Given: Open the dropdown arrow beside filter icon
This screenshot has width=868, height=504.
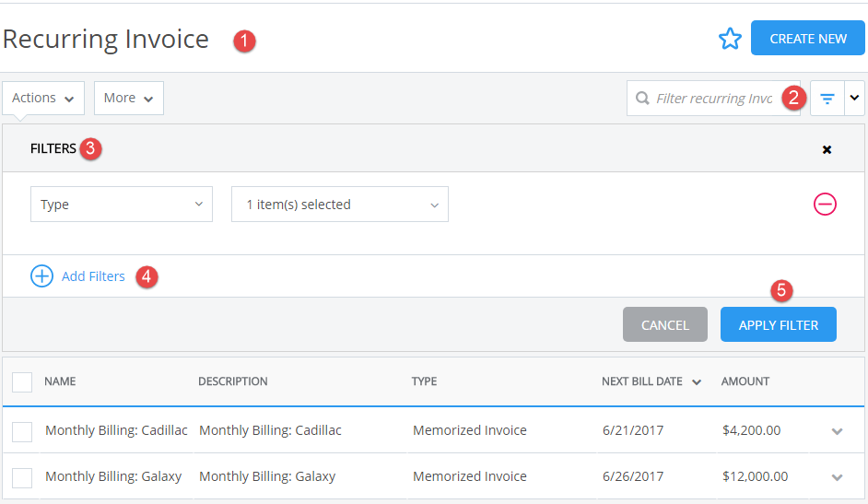Looking at the screenshot, I should pos(854,98).
